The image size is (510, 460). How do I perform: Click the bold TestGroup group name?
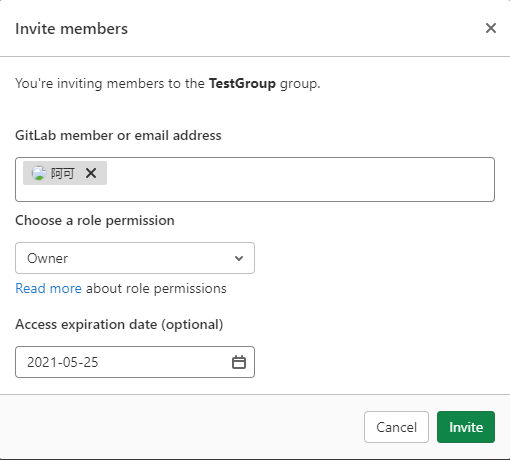(242, 83)
